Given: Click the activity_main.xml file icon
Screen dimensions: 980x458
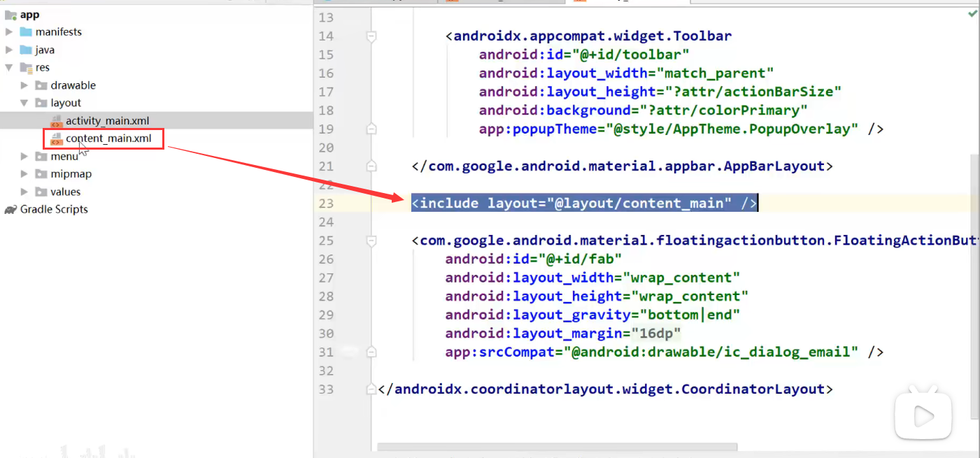Looking at the screenshot, I should click(x=57, y=121).
